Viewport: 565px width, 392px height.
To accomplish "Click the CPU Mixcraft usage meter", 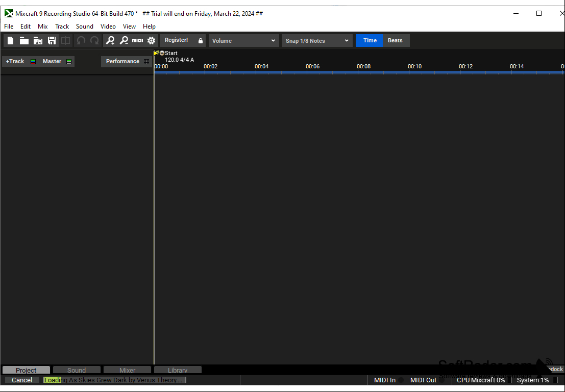I will coord(508,380).
